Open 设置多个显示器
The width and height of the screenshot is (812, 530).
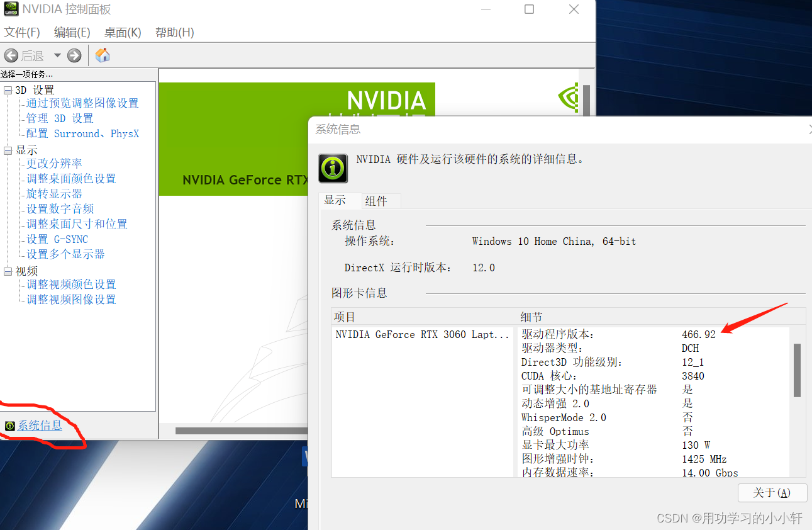[x=65, y=254]
